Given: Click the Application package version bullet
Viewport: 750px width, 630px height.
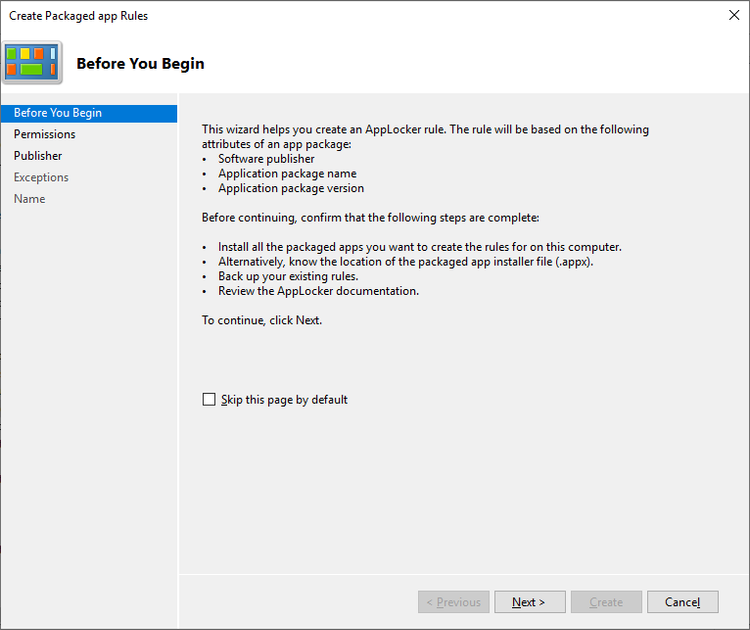Looking at the screenshot, I should point(291,188).
